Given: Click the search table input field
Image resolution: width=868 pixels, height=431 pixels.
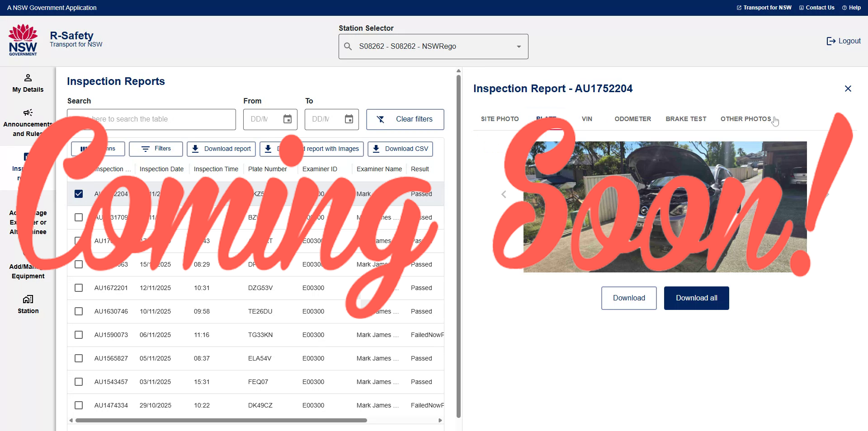Looking at the screenshot, I should [x=151, y=119].
